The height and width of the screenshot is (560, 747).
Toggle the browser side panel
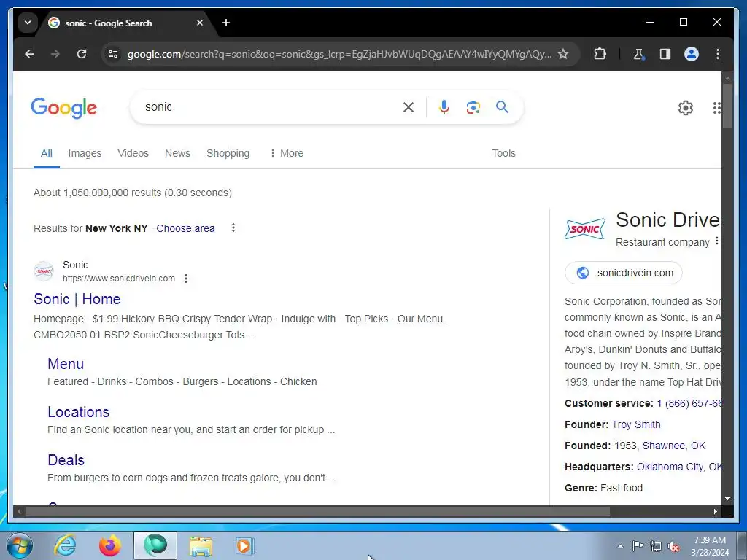click(665, 54)
